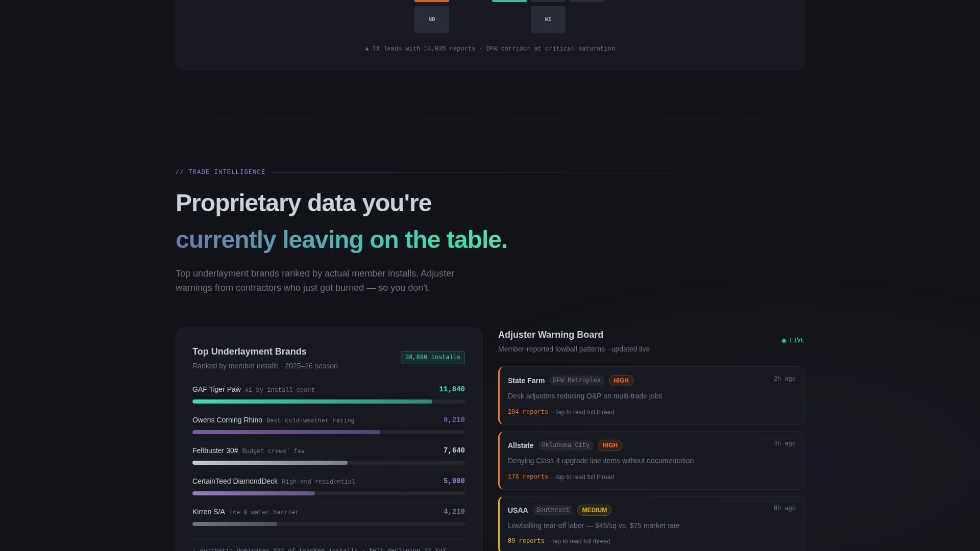Click the // TRADE INTELLIGENCE section label
The image size is (980, 551).
220,172
